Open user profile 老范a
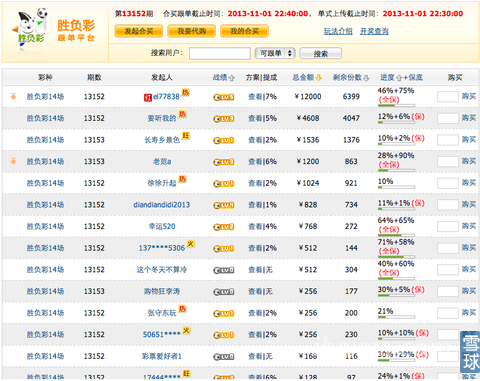 [162, 162]
